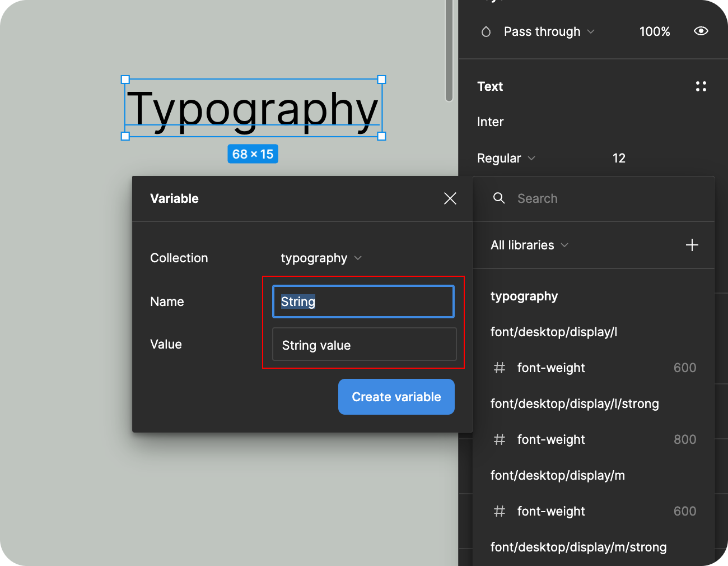Click the font size value 12
Screen dimensions: 728x566
[619, 158]
